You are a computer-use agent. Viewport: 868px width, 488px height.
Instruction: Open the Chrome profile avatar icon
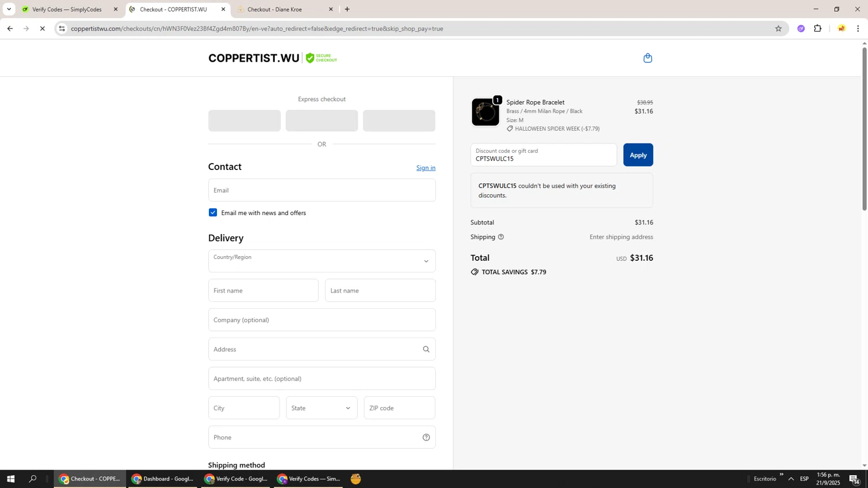pos(841,28)
